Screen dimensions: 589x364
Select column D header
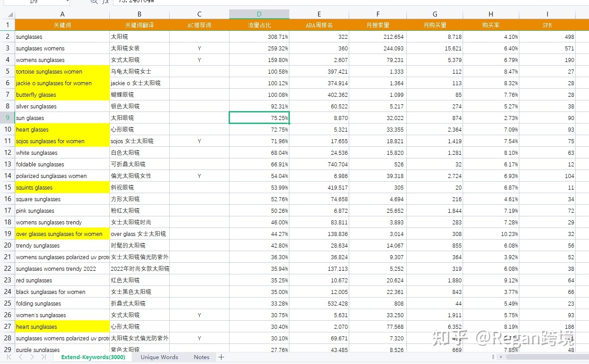click(x=259, y=14)
